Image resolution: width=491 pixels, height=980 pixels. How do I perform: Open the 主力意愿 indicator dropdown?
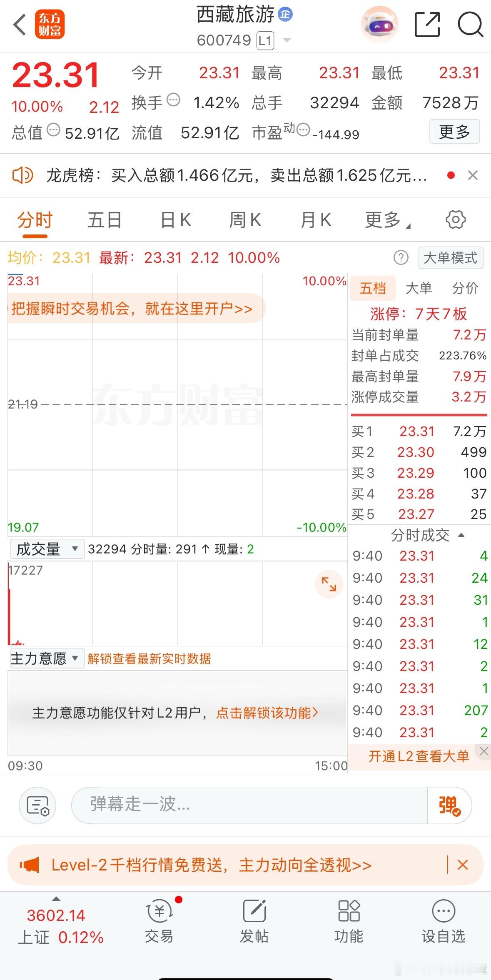tap(47, 658)
